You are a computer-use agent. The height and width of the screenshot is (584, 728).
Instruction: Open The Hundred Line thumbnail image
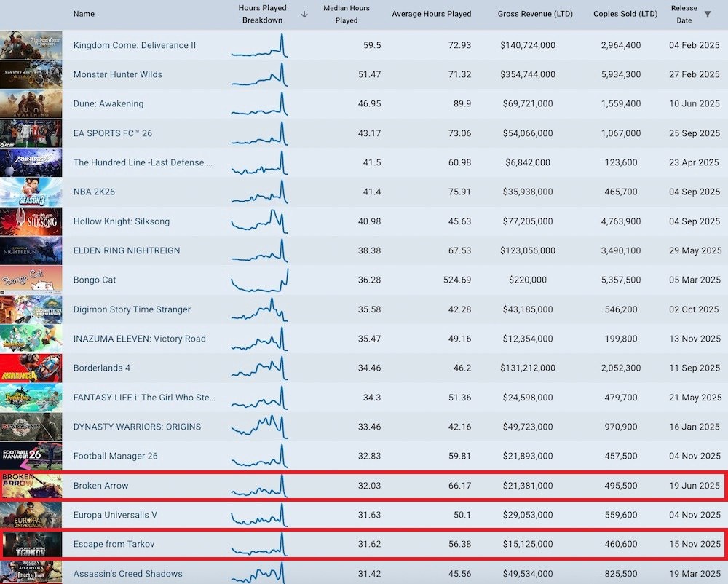click(31, 162)
